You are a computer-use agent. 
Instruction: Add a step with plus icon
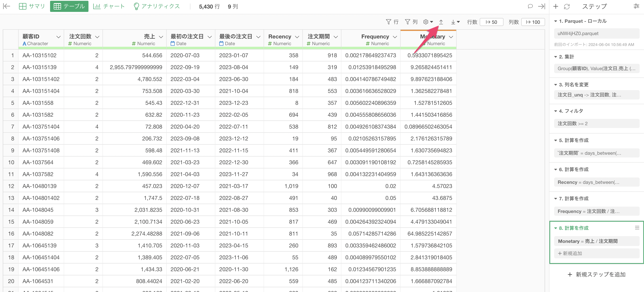[556, 7]
